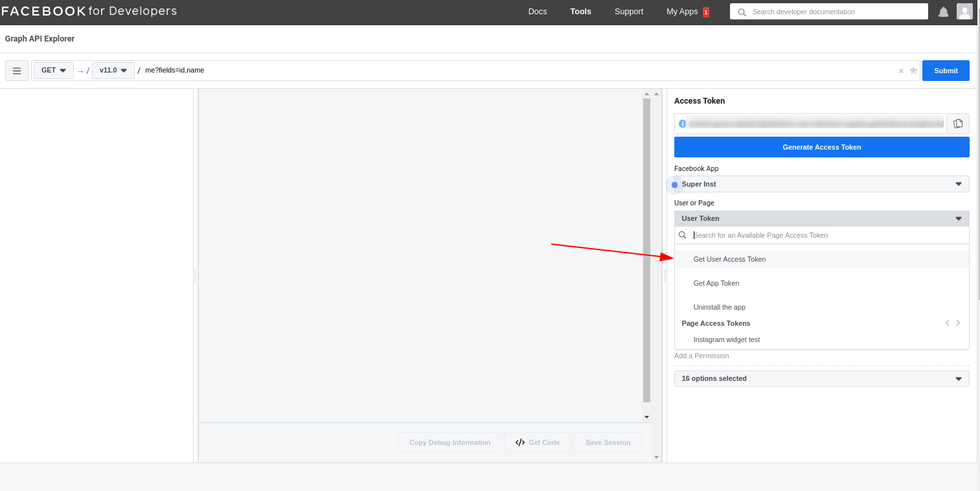The height and width of the screenshot is (491, 980).
Task: Click the response panel vertical scrollbar thumb
Action: tap(646, 250)
